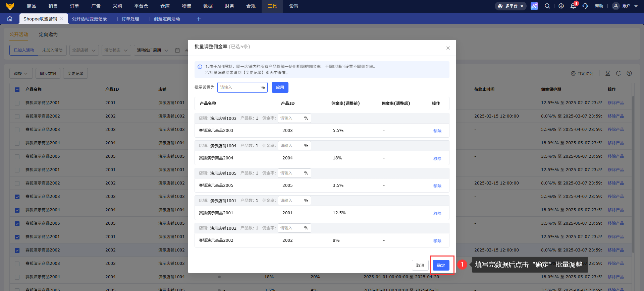The image size is (644, 291).
Task: Check the first 赛狐演示商品2001 row checkbox
Action: [17, 103]
